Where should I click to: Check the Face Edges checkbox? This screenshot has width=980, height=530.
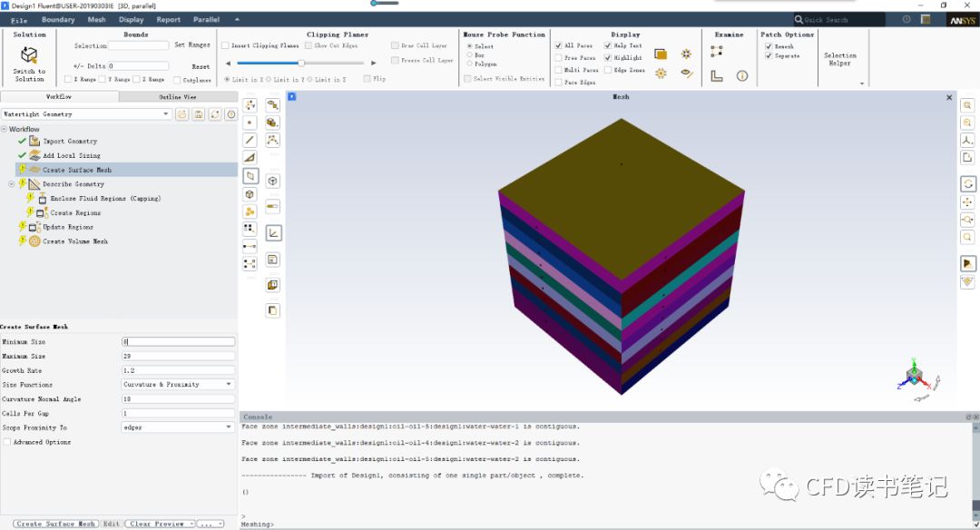coord(558,82)
